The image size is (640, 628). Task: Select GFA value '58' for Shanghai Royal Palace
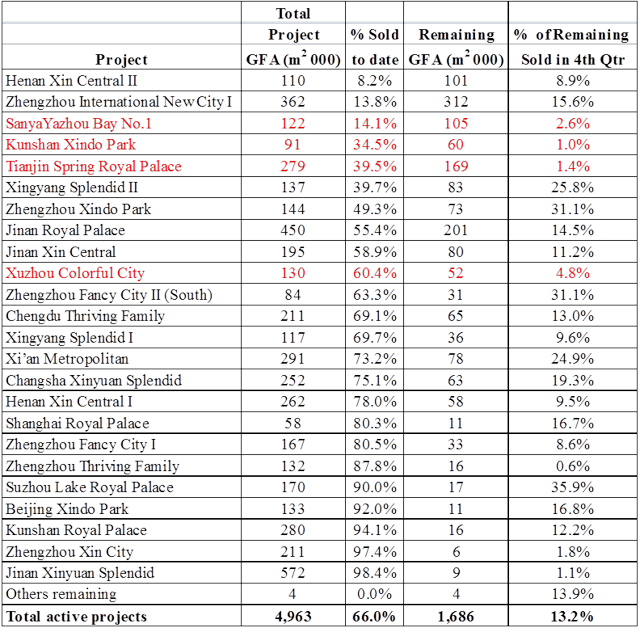293,424
